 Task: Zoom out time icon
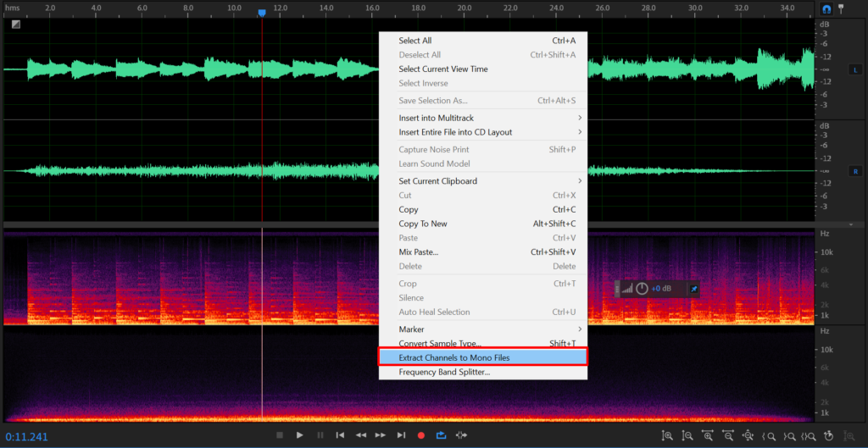728,435
